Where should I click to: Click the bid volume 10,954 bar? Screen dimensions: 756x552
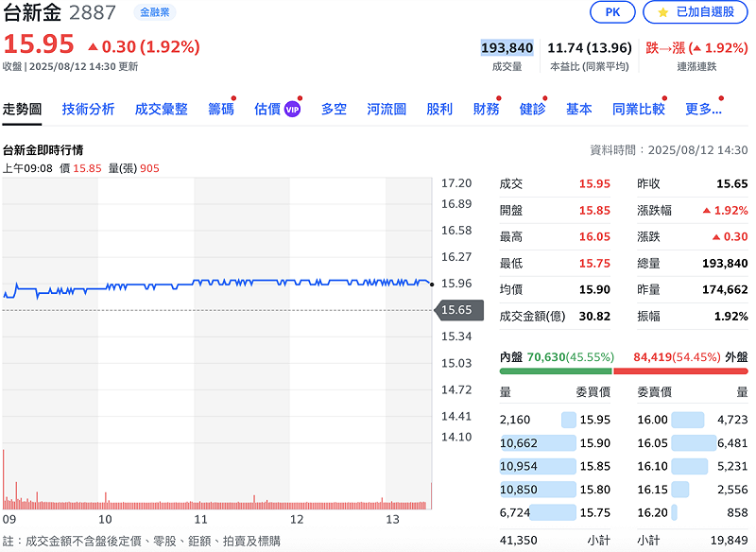click(538, 466)
